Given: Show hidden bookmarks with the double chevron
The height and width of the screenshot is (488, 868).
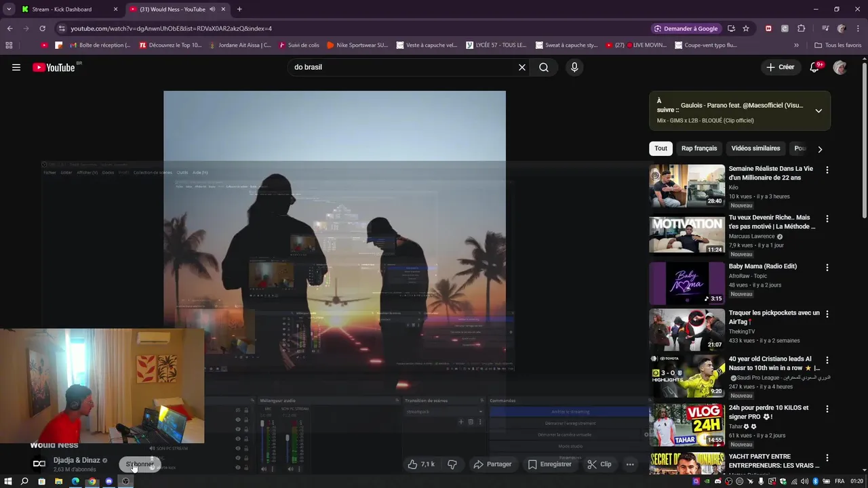Looking at the screenshot, I should point(796,45).
